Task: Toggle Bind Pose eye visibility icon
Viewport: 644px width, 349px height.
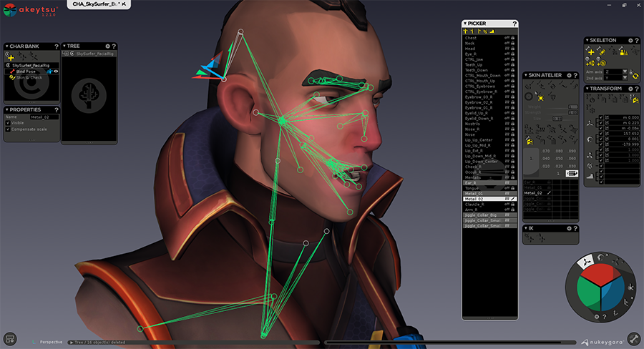Action: coord(56,71)
